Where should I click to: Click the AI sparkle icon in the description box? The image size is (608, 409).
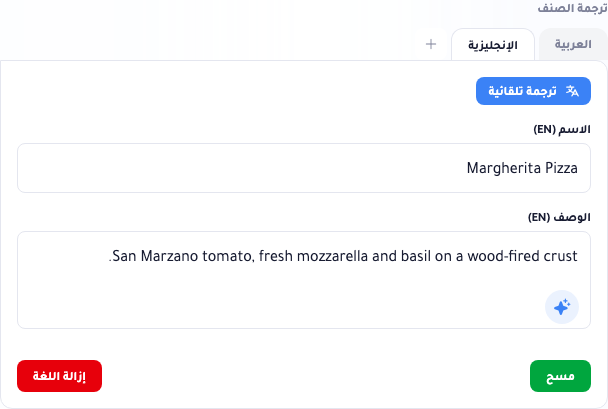tap(562, 307)
